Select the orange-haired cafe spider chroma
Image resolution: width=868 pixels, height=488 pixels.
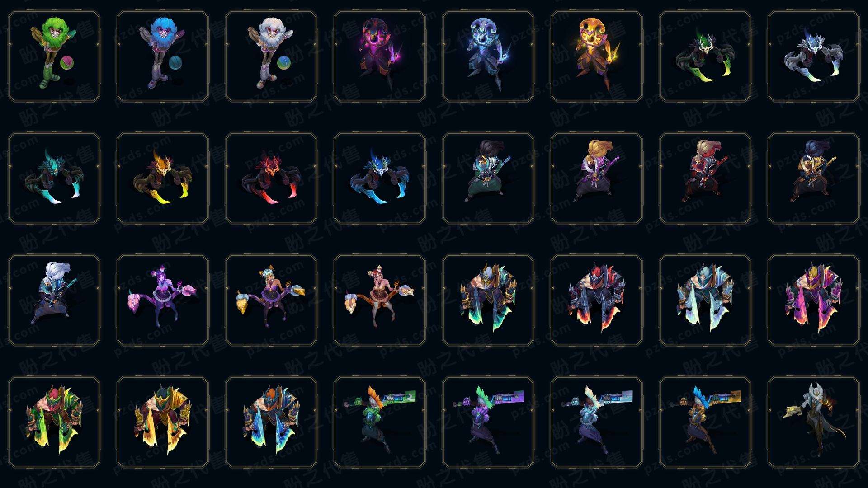380,300
